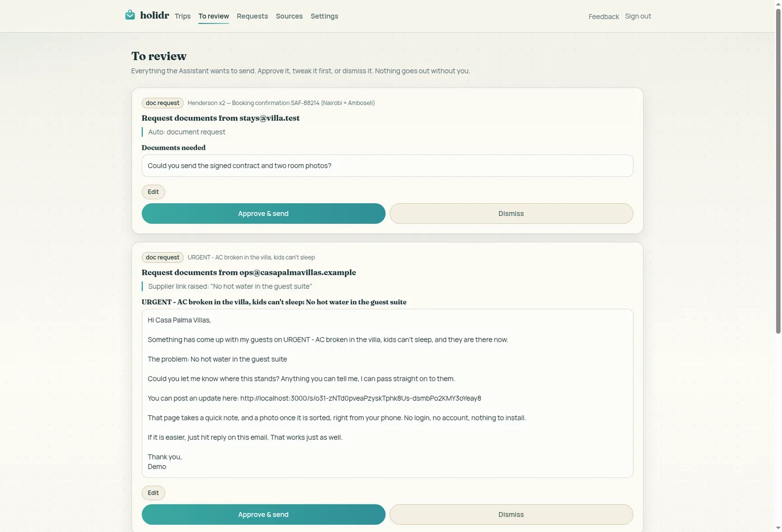The width and height of the screenshot is (782, 532).
Task: Open the Sources tab
Action: [x=289, y=16]
